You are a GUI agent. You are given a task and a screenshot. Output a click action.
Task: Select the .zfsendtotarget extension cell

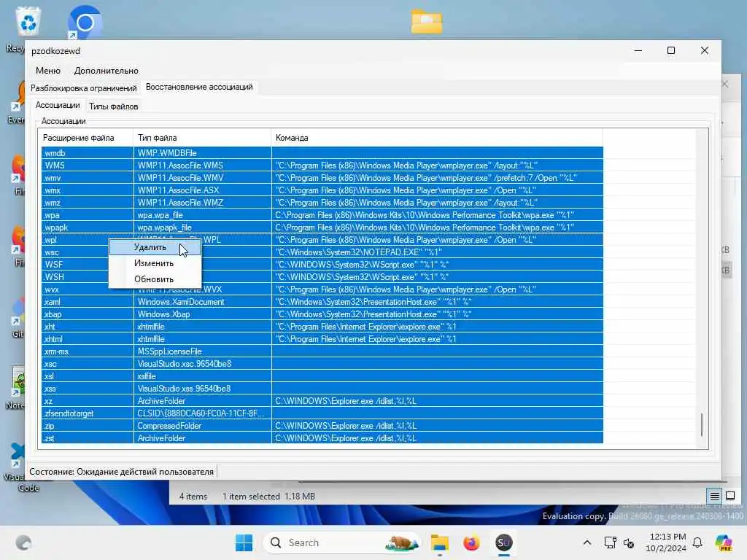click(x=88, y=413)
